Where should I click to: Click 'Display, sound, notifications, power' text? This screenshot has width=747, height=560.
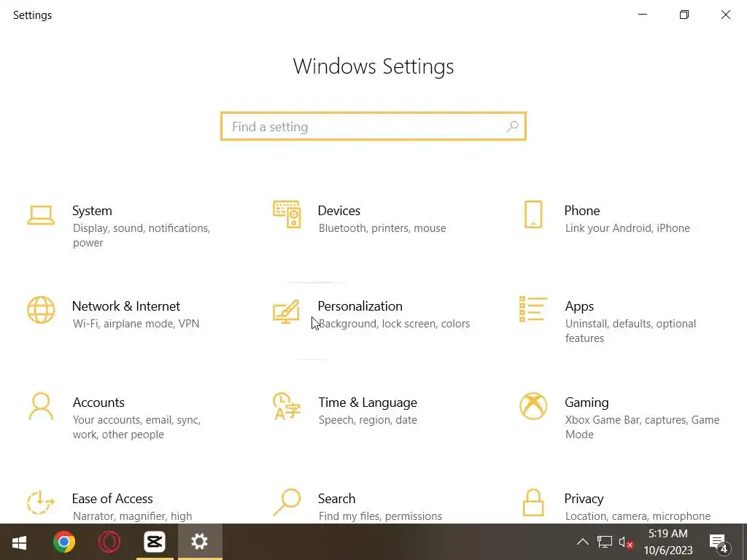142,236
